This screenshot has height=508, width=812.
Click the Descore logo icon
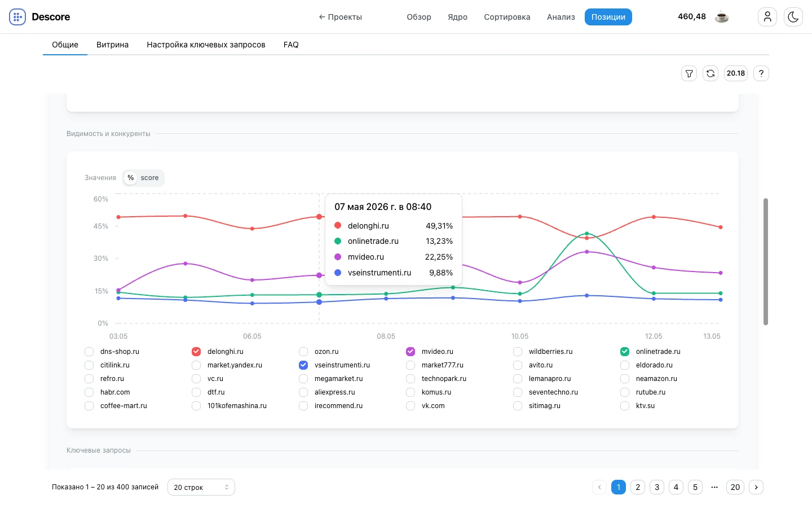coord(17,17)
